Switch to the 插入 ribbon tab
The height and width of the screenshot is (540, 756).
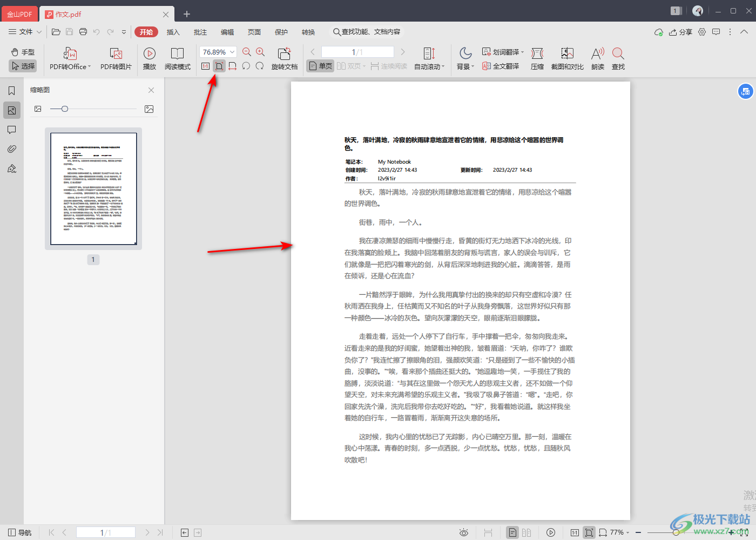click(173, 32)
